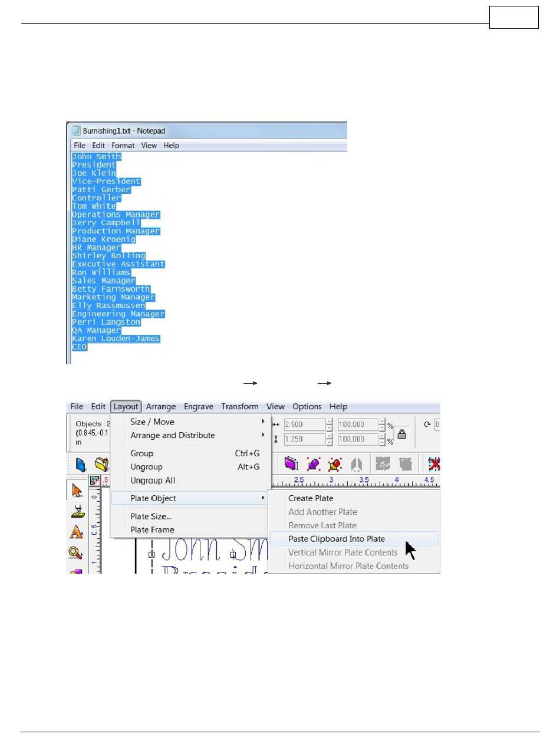Click the top 100.000 percent field
Image resolution: width=560 pixels, height=747 pixels.
(x=358, y=424)
